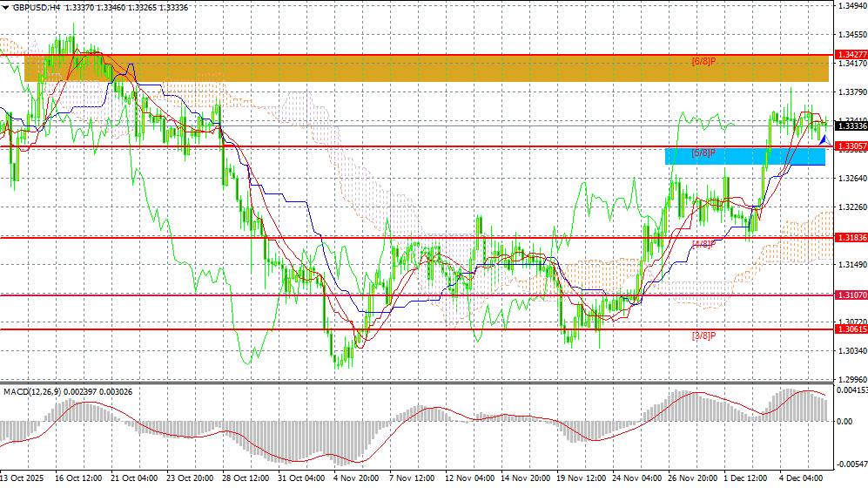Click the 4 Dec 04:00 time label
The height and width of the screenshot is (488, 868).
tap(801, 478)
